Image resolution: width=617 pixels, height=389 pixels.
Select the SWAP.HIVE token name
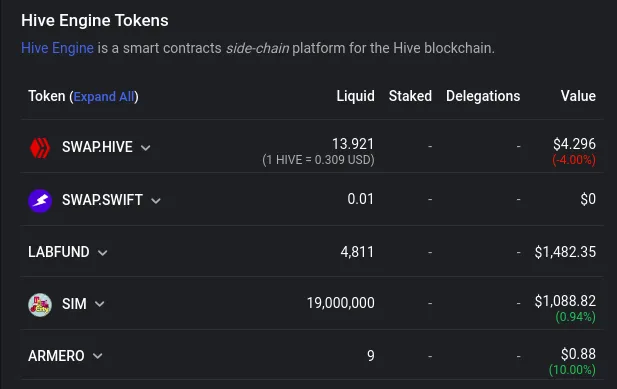tap(97, 147)
